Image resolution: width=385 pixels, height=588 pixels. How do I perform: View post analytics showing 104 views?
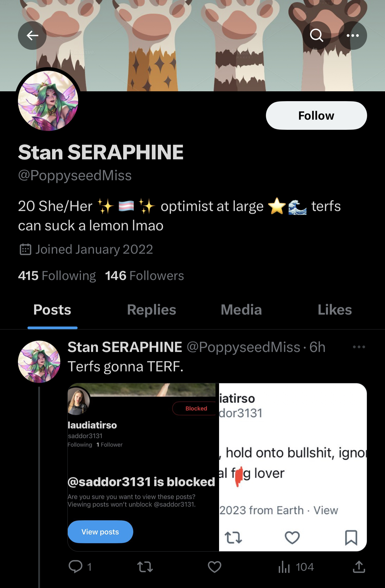(x=296, y=567)
